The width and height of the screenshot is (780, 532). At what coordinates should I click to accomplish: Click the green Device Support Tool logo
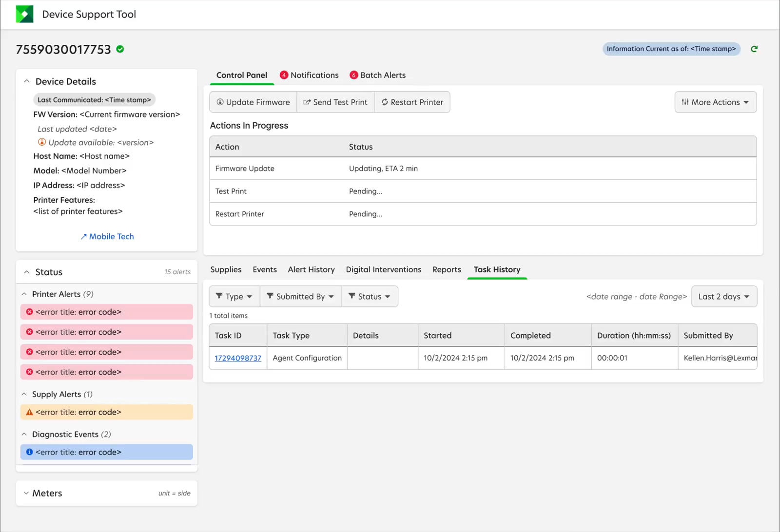[24, 14]
